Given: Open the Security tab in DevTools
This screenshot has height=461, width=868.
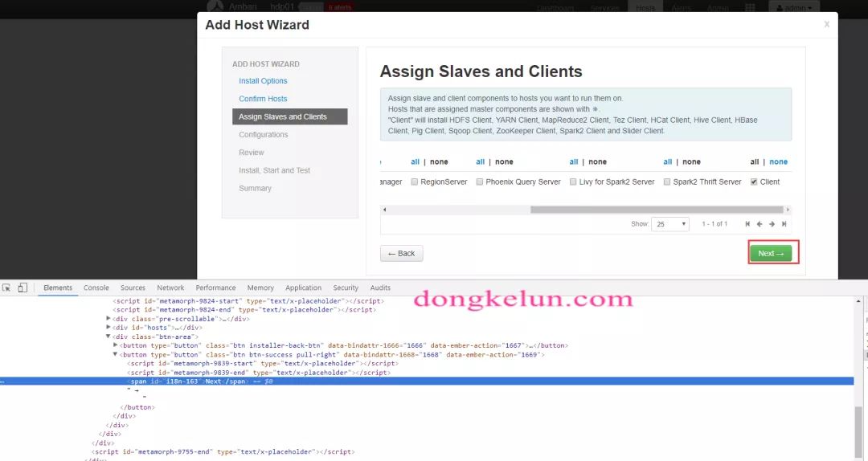Looking at the screenshot, I should [x=346, y=288].
